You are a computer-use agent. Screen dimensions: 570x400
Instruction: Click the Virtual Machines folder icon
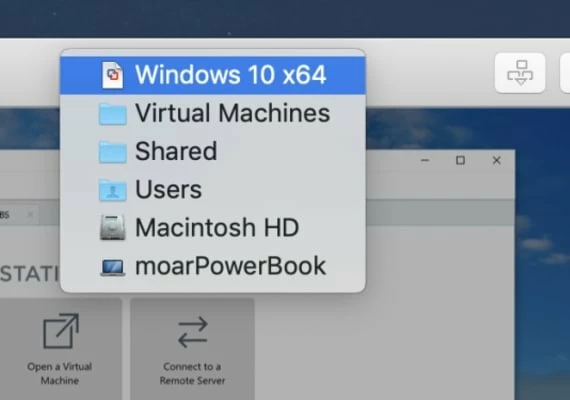pos(113,114)
